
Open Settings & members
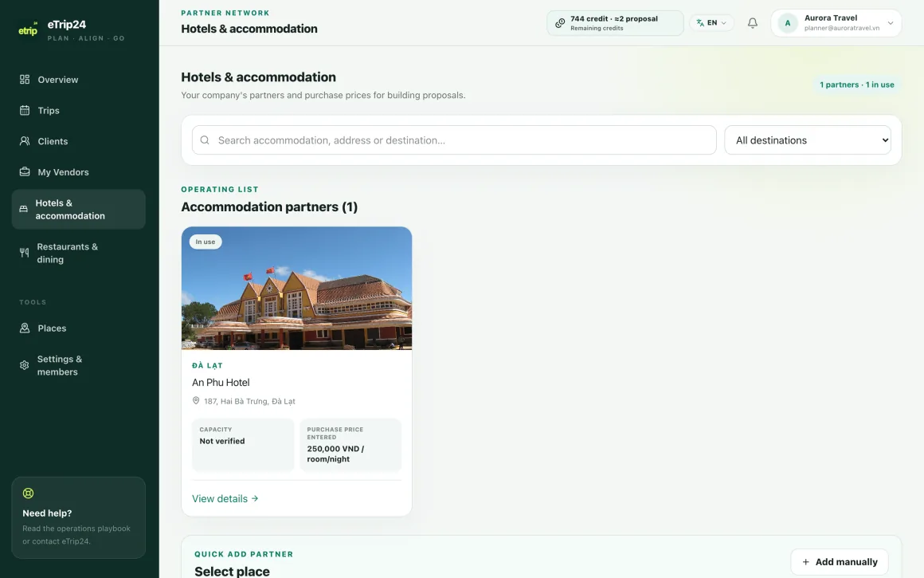pyautogui.click(x=78, y=365)
